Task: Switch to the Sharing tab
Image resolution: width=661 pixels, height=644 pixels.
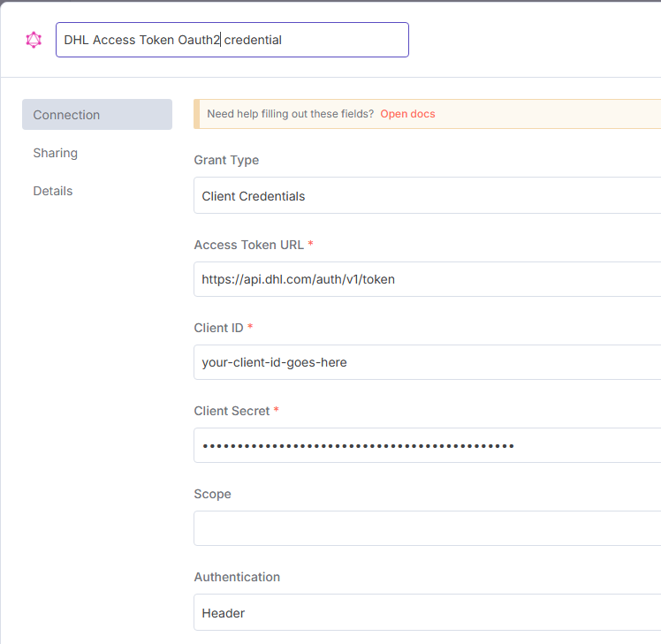Action: pyautogui.click(x=55, y=153)
